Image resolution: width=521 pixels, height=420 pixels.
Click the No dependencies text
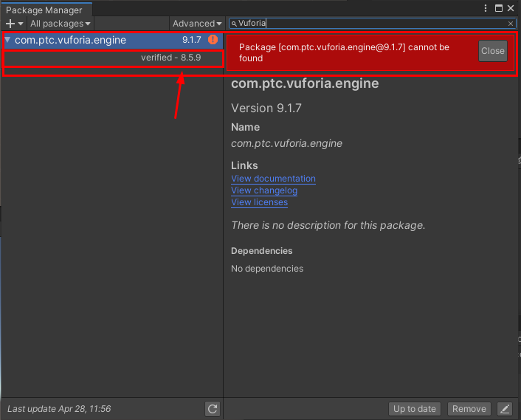(267, 269)
